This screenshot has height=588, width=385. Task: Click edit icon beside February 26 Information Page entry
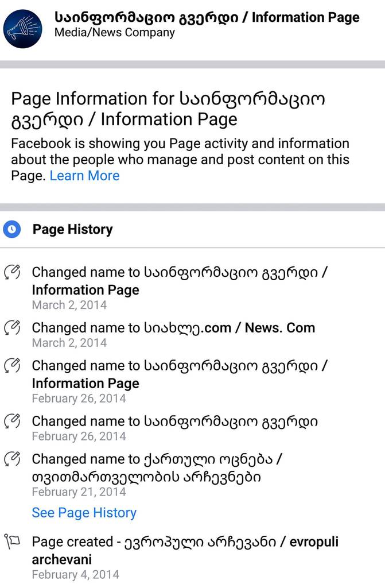click(x=12, y=366)
